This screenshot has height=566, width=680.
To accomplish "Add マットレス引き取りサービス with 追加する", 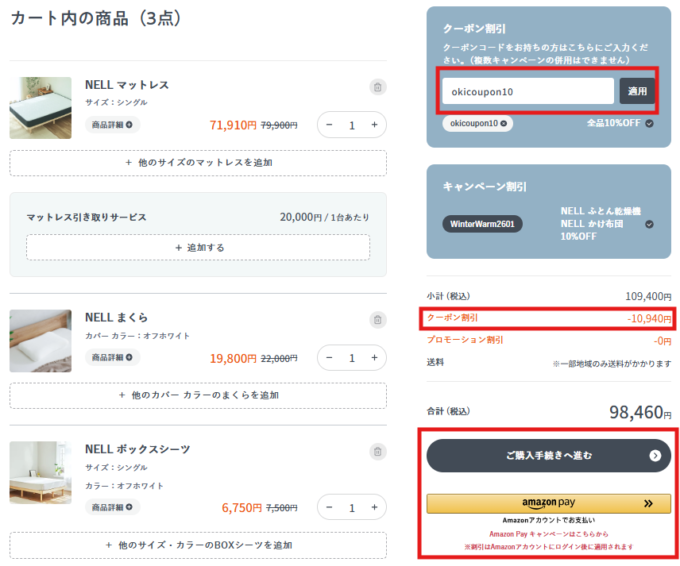I will pyautogui.click(x=198, y=247).
